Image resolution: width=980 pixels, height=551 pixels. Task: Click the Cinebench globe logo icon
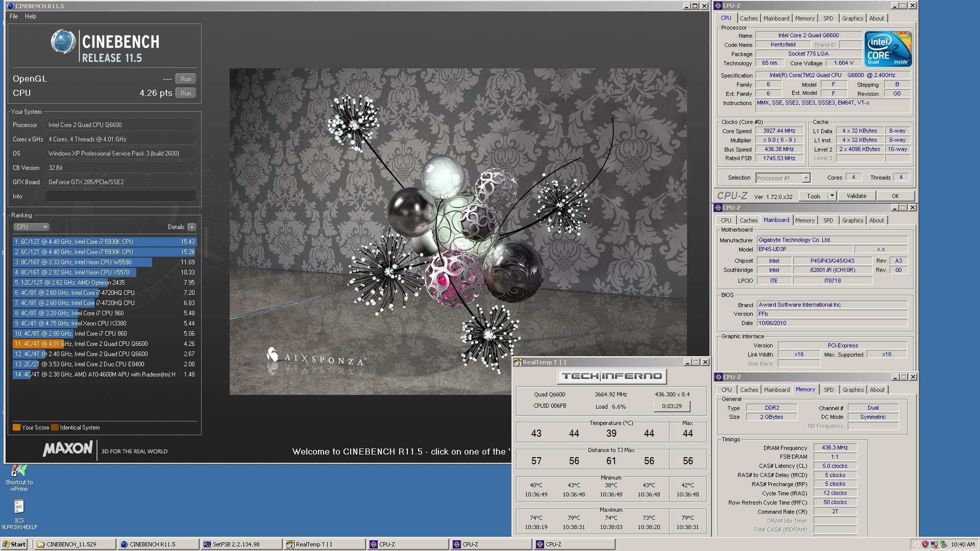pyautogui.click(x=63, y=42)
